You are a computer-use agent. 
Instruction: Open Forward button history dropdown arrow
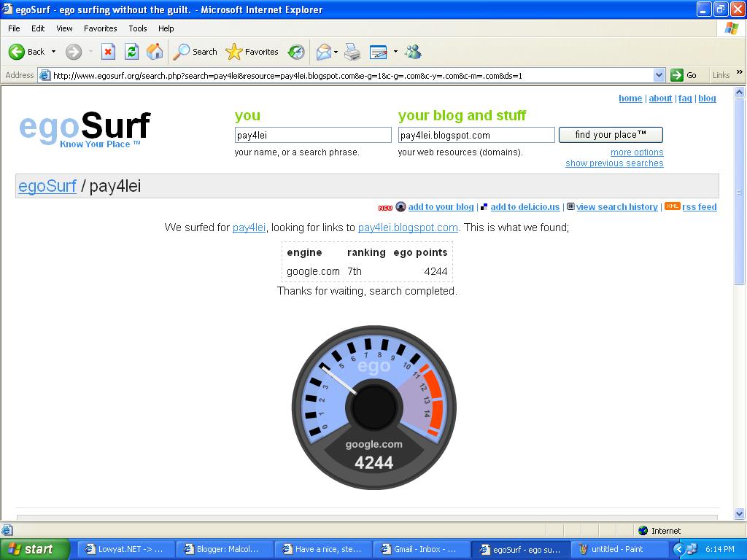90,52
